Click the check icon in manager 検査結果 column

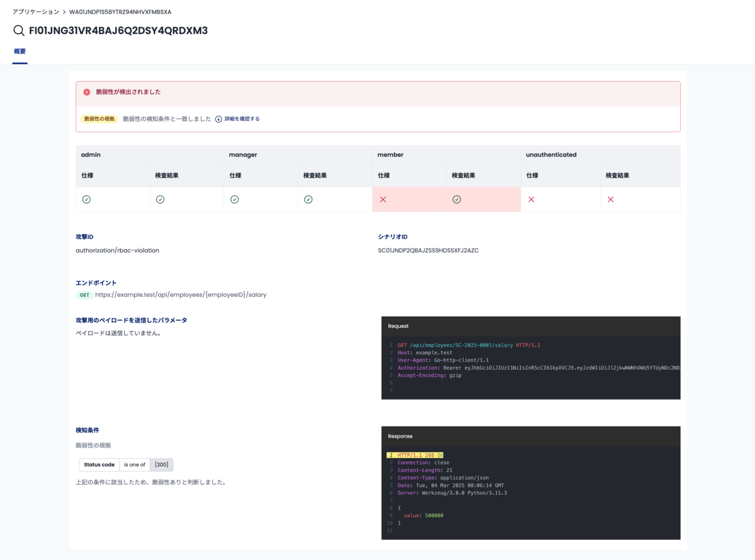coord(308,199)
